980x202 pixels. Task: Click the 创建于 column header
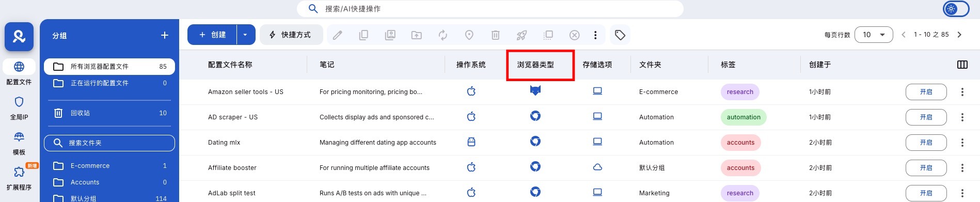[x=820, y=65]
